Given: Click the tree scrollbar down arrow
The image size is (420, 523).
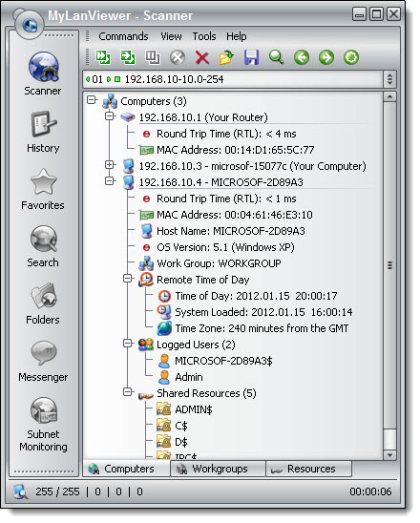Looking at the screenshot, I should click(389, 455).
